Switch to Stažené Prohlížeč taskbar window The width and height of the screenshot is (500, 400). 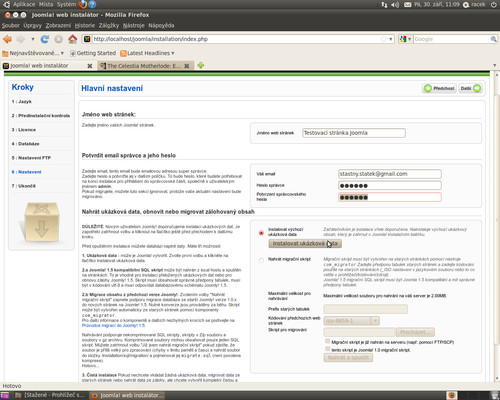tap(51, 395)
